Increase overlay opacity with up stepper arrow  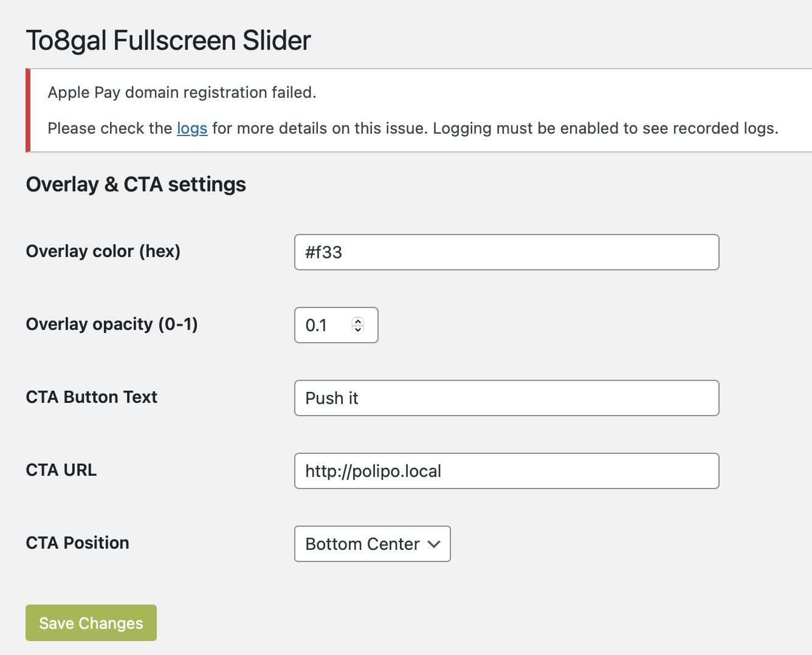(x=358, y=321)
